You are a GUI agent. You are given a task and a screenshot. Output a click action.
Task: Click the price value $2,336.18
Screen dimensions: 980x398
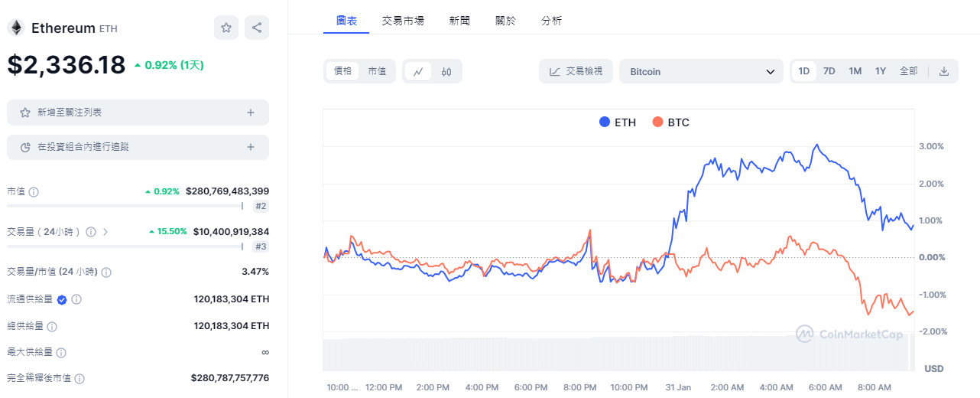click(67, 65)
